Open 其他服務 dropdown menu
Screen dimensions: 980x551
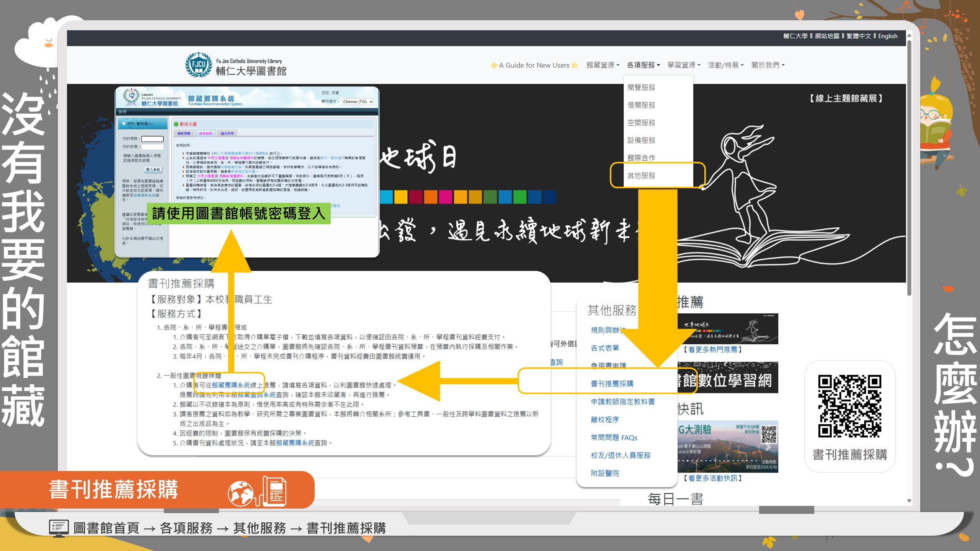(643, 175)
